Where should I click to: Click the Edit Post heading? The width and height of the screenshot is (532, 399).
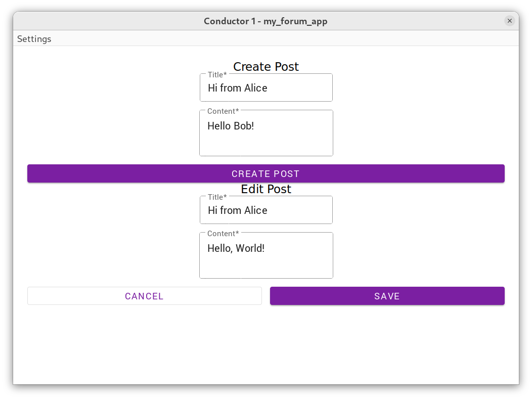pos(266,189)
